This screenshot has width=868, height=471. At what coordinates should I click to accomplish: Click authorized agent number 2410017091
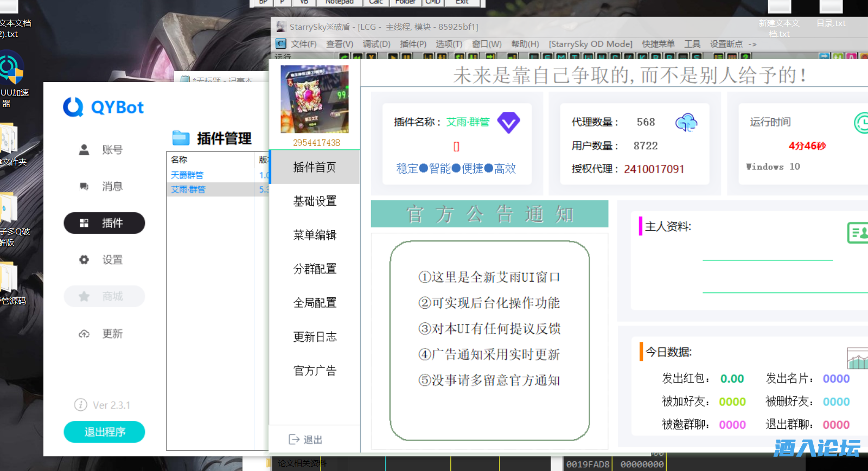(654, 169)
